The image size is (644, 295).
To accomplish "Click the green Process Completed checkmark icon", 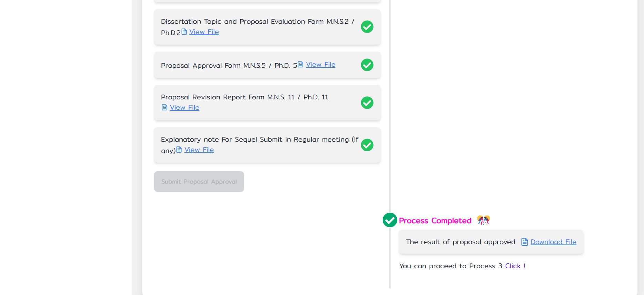I will point(390,220).
